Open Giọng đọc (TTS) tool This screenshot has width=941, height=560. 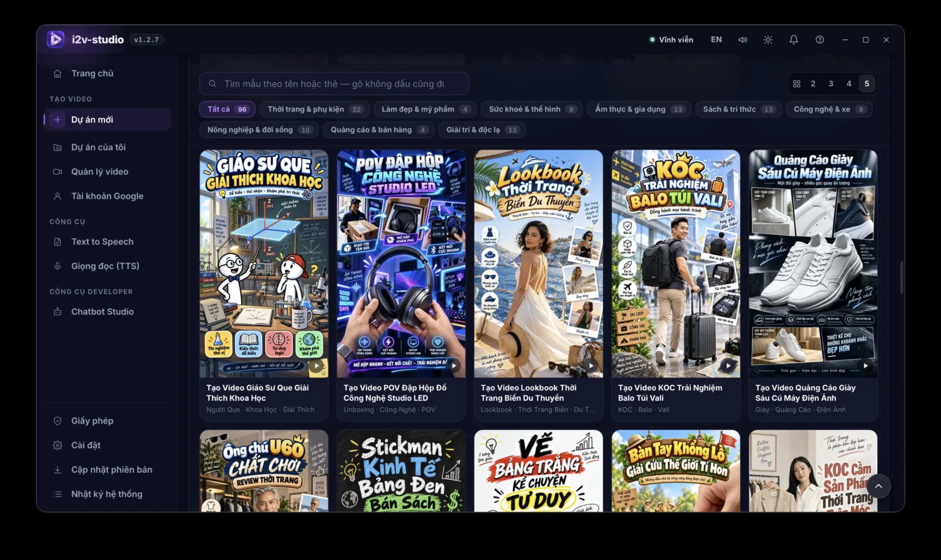[x=107, y=266]
